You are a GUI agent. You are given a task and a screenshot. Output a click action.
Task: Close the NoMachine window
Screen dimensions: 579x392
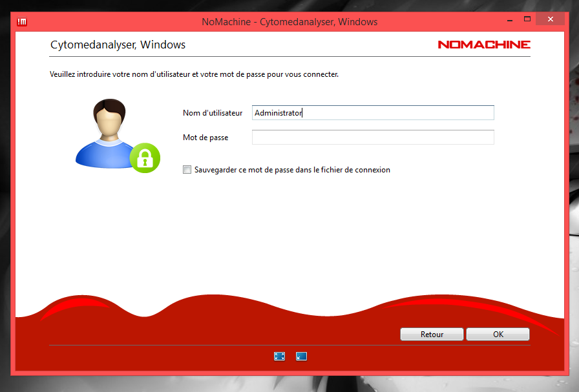point(551,19)
